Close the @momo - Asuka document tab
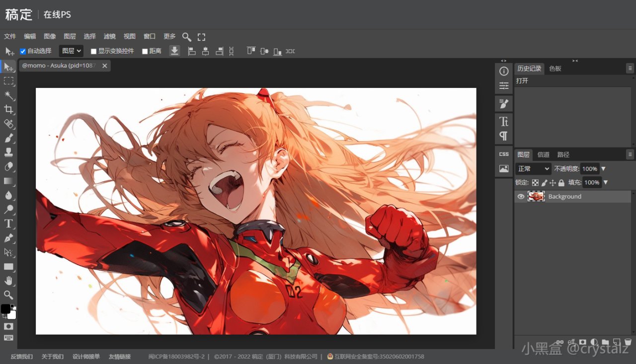Image resolution: width=636 pixels, height=364 pixels. click(x=104, y=66)
